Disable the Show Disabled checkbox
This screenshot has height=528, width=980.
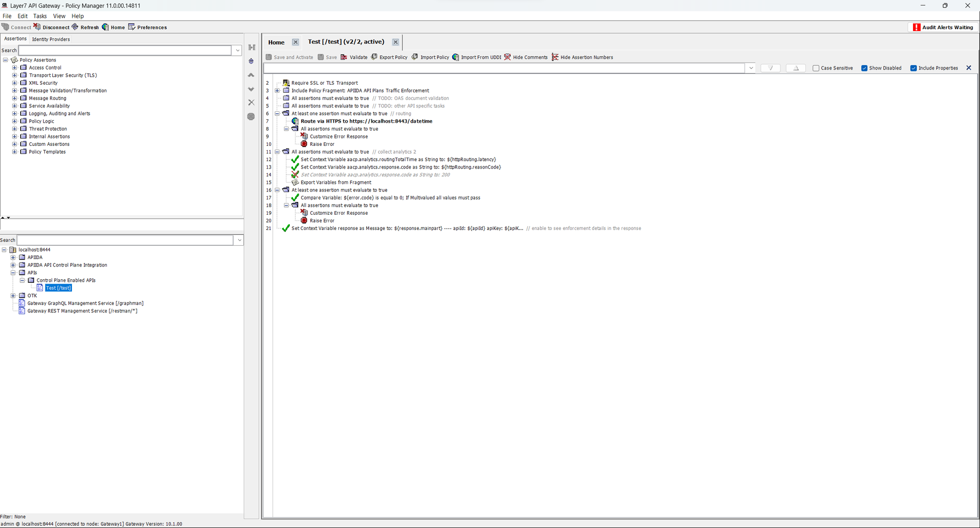click(x=864, y=68)
